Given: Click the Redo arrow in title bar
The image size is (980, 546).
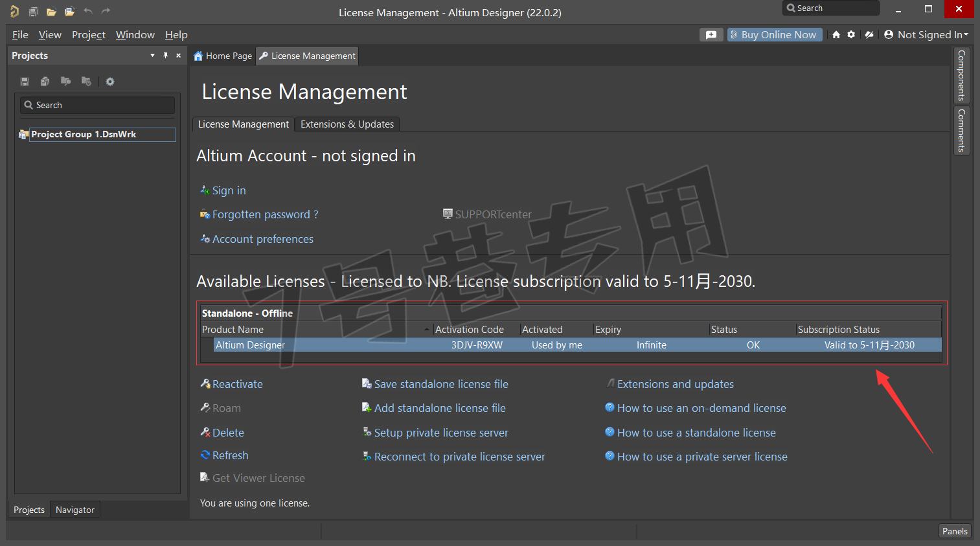Looking at the screenshot, I should coord(106,11).
